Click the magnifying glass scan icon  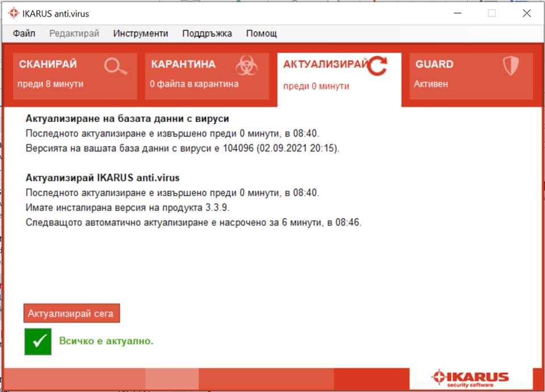[116, 66]
